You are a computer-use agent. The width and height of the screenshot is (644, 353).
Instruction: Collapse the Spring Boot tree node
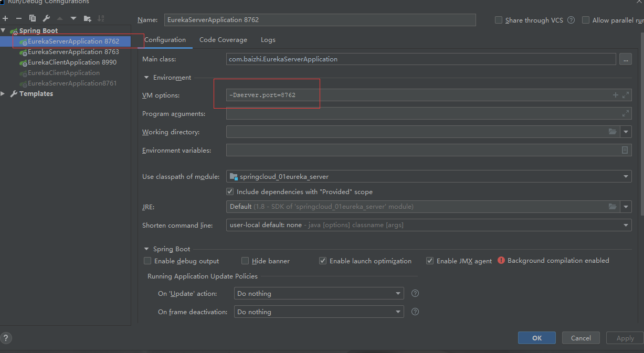(x=4, y=30)
